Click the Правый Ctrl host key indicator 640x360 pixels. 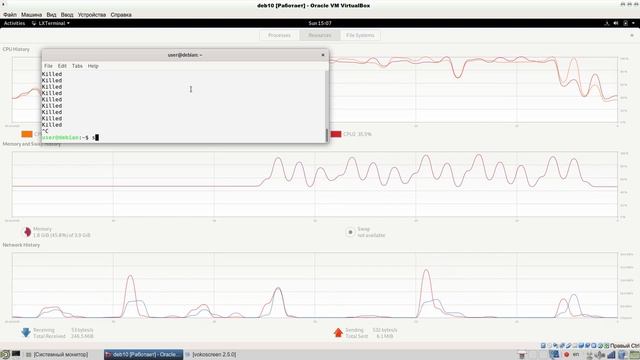[625, 346]
